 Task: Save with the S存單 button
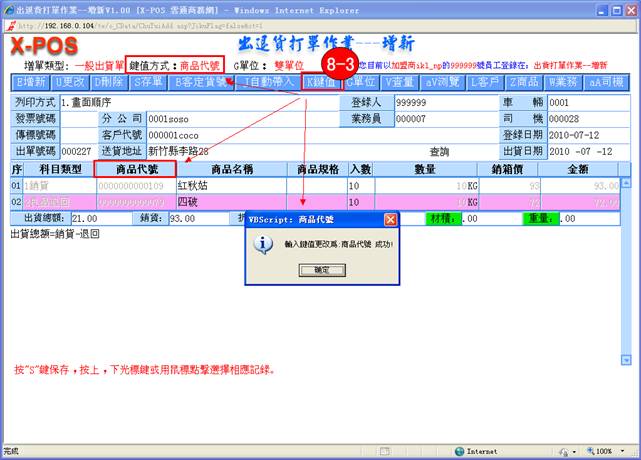pos(148,82)
